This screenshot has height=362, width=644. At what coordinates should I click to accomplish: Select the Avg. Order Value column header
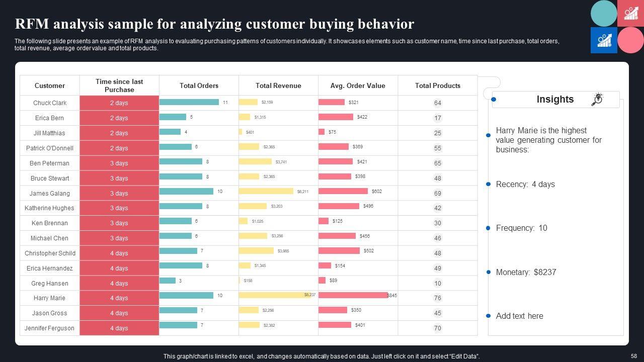click(x=358, y=85)
